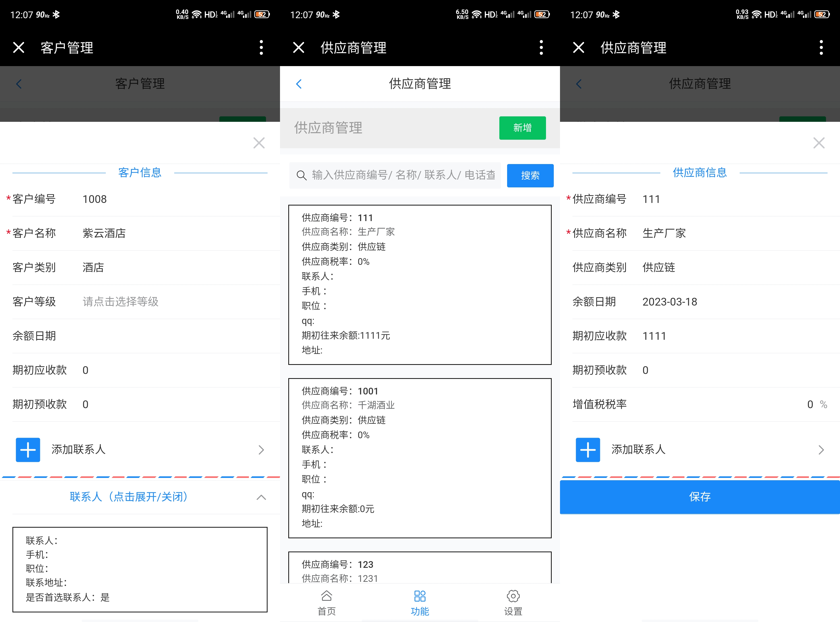840x622 pixels.
Task: Click the search magnifier icon
Action: click(301, 175)
